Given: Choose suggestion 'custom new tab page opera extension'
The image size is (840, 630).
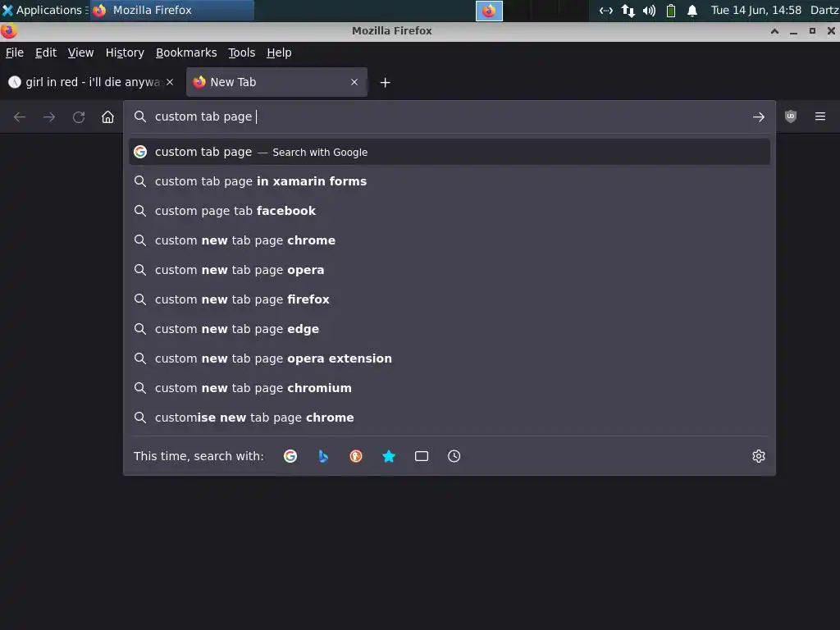Looking at the screenshot, I should tap(450, 358).
